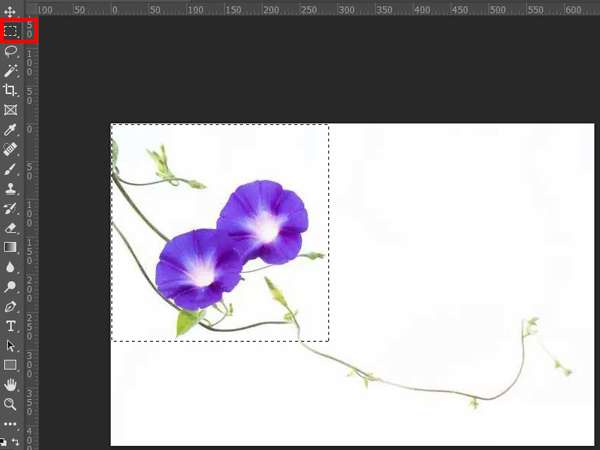Screen dimensions: 600x450
Task: Choose the Clone Stamp tool
Action: point(11,188)
